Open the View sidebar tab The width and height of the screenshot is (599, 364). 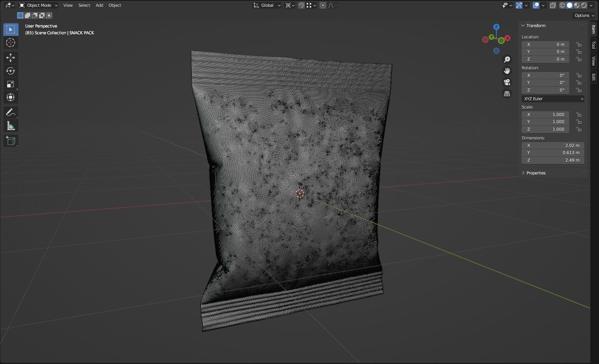point(594,61)
